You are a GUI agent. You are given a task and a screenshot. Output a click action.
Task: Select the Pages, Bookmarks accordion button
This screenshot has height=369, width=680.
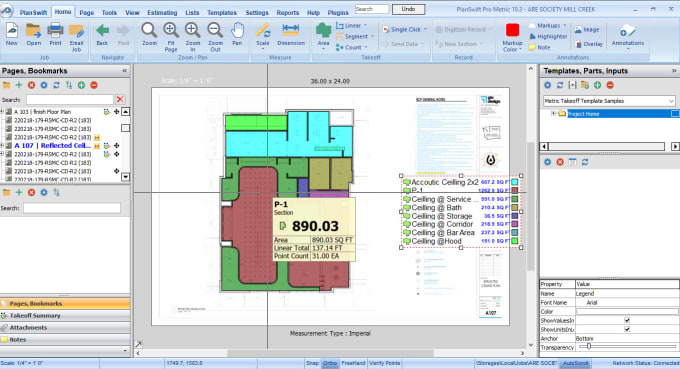65,304
